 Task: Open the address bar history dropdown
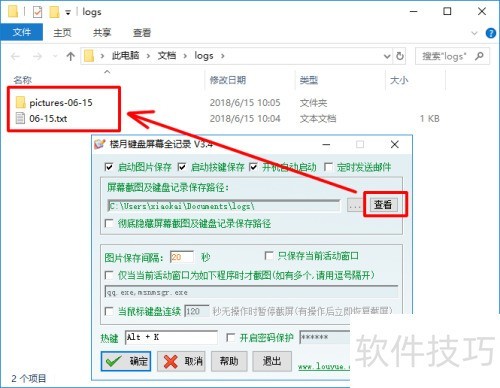[x=387, y=56]
